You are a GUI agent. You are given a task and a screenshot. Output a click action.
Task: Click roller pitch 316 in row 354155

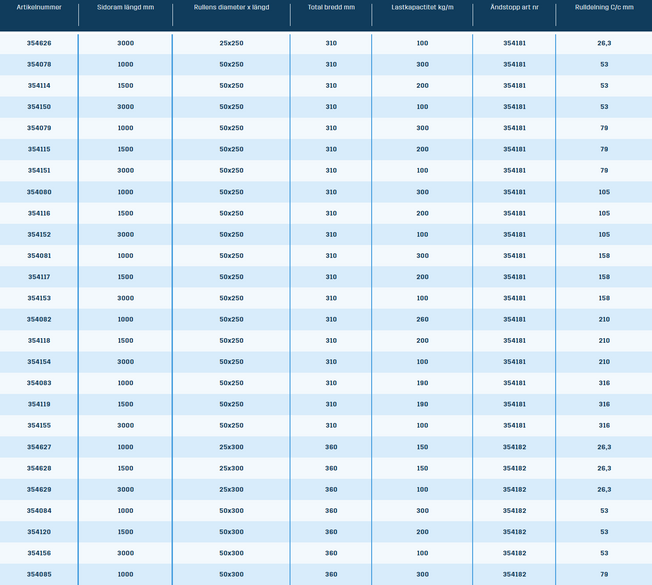[604, 425]
